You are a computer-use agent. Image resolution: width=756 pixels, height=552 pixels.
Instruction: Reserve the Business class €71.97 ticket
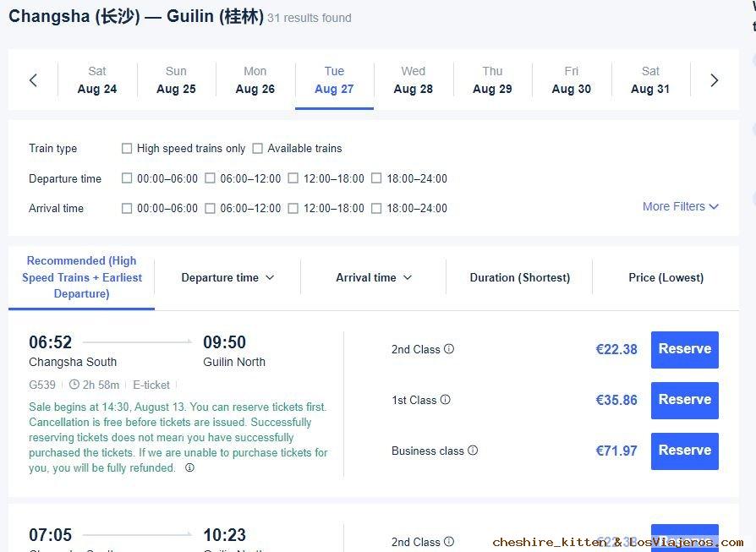click(x=685, y=451)
